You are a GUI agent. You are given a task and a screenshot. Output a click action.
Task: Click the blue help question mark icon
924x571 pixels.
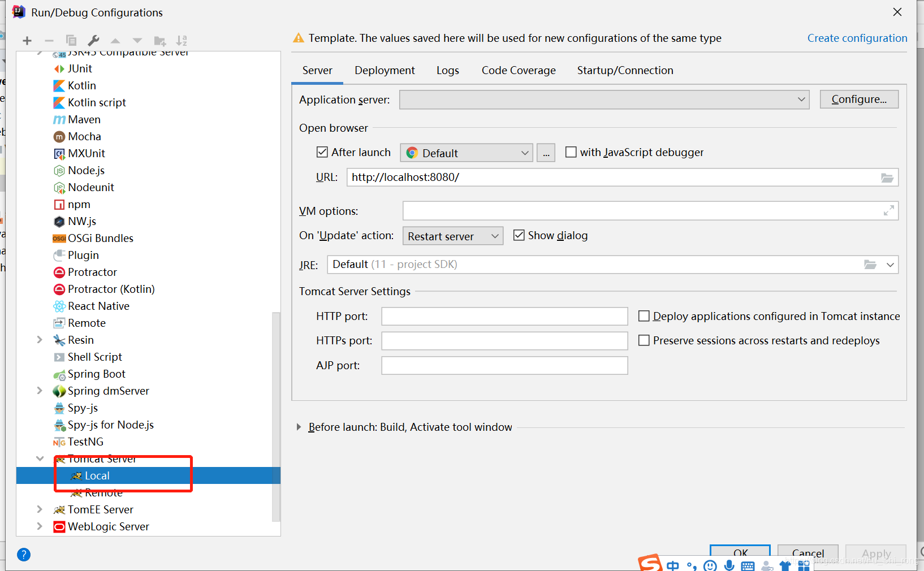(x=24, y=555)
